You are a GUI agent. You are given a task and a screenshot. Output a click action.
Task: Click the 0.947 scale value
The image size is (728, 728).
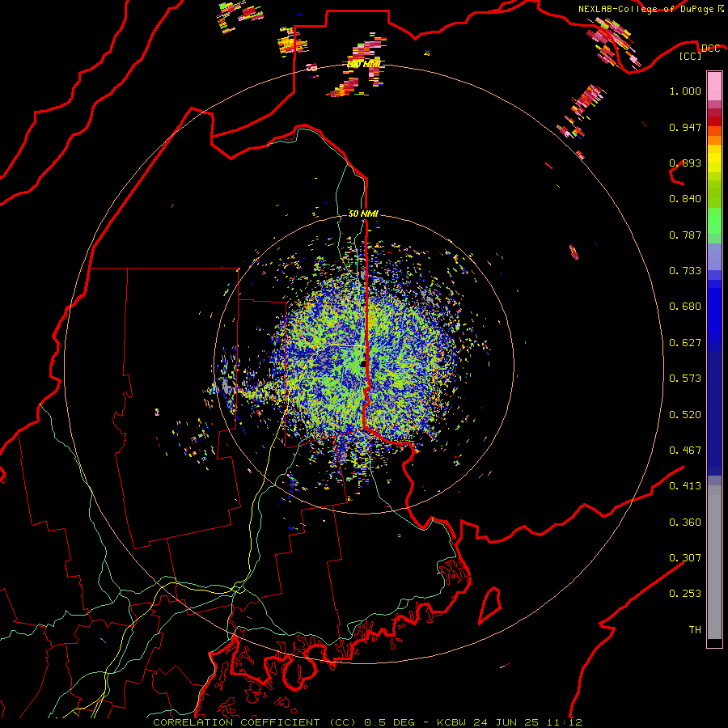pyautogui.click(x=685, y=127)
